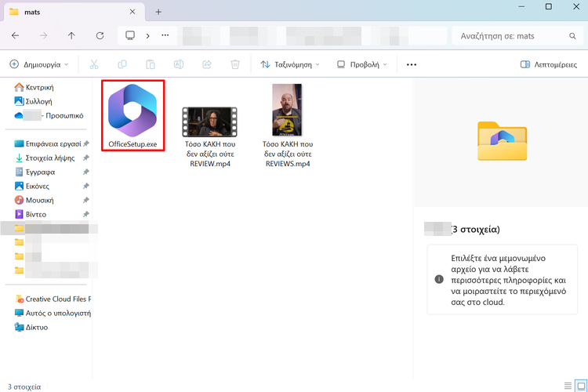Switch to details list view in status bar
588x392 pixels.
[568, 386]
